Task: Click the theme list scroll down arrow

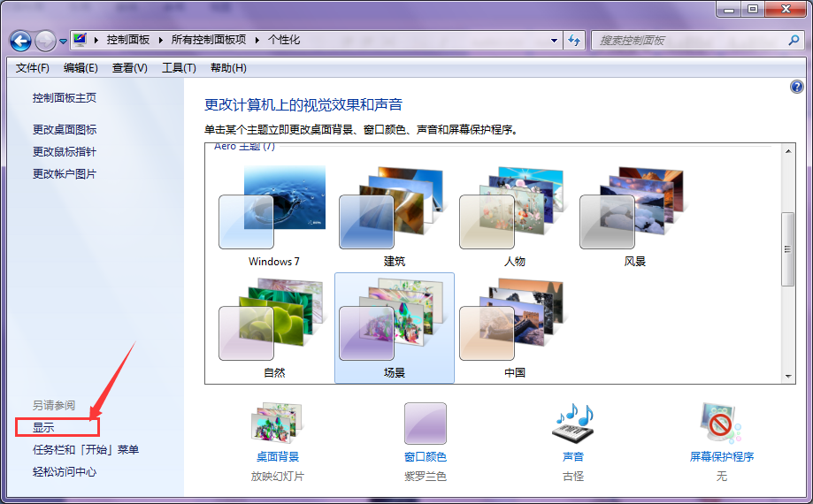Action: coord(788,377)
